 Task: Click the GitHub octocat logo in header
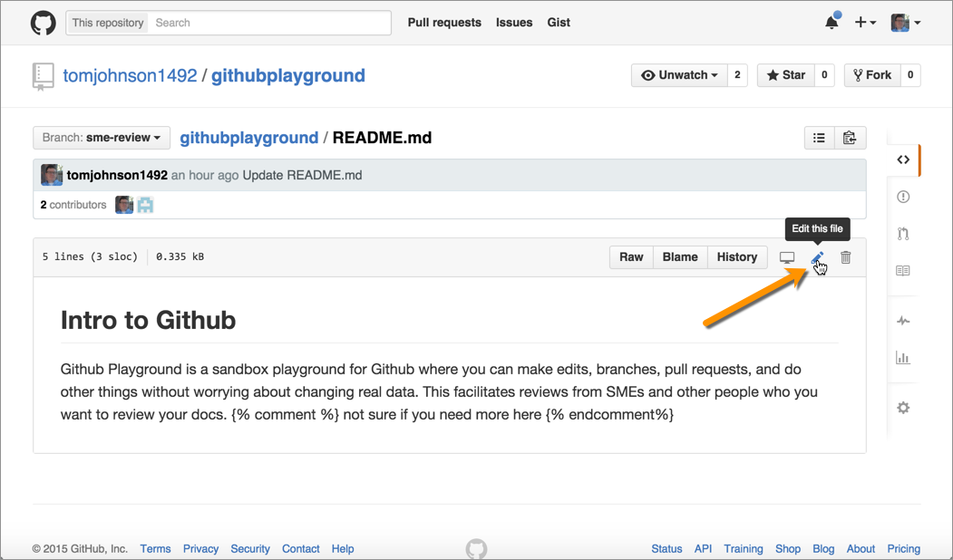click(x=43, y=23)
